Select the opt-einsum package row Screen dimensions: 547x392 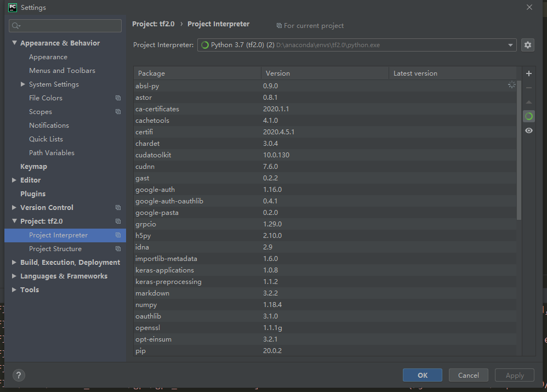[325, 339]
